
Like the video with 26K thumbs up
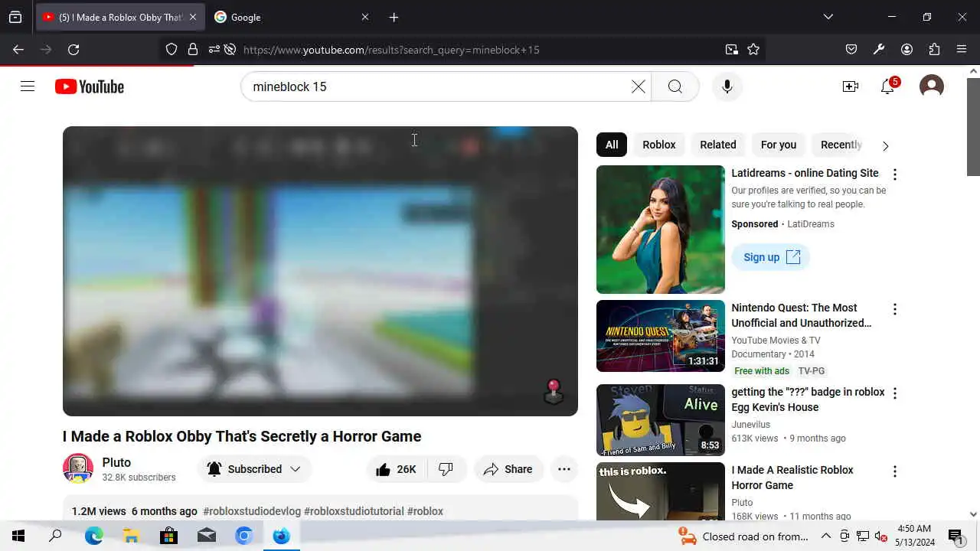pyautogui.click(x=396, y=469)
